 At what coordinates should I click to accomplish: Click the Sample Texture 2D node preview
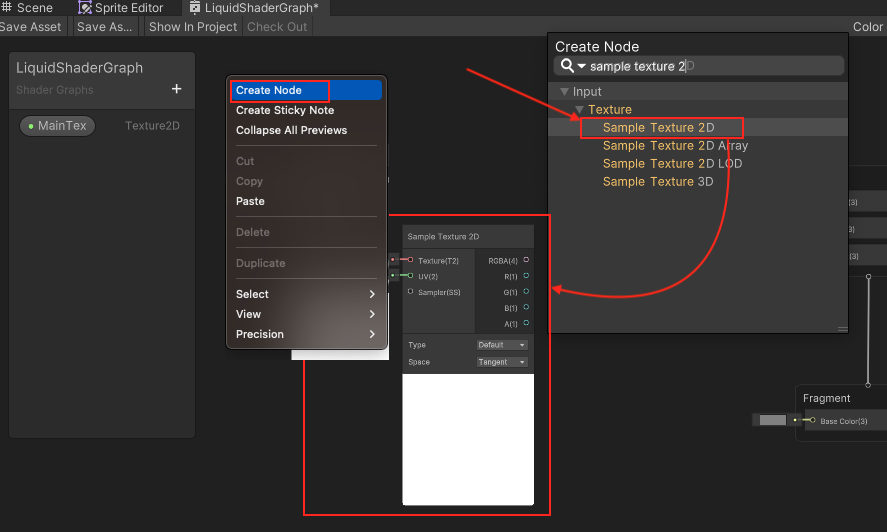point(468,439)
